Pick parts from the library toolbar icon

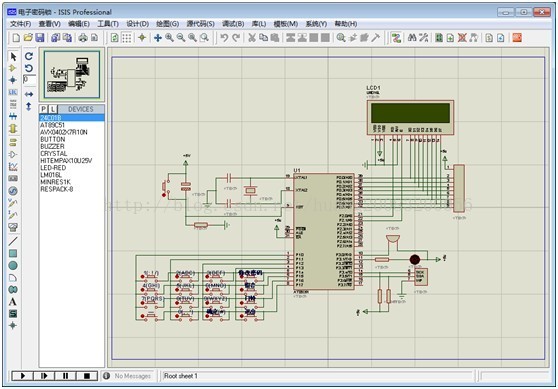(341, 38)
